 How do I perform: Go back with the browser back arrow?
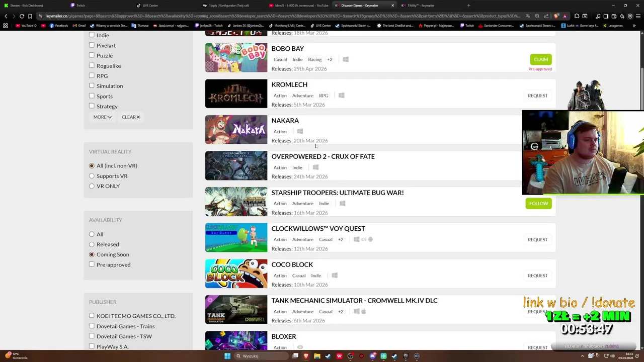click(x=6, y=16)
